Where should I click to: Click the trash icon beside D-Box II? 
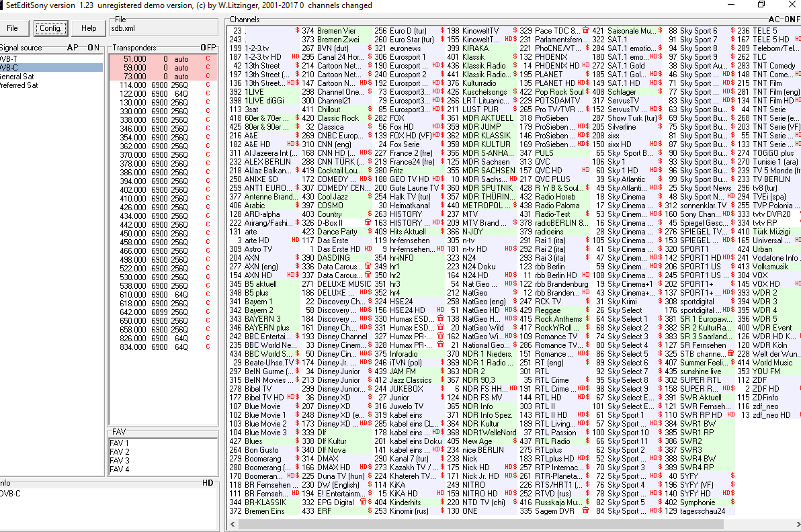pos(368,223)
